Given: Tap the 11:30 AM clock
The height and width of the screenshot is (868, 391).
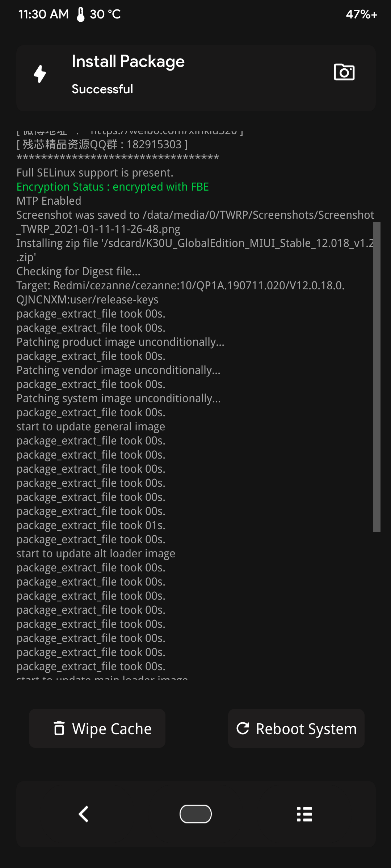Looking at the screenshot, I should (x=43, y=14).
